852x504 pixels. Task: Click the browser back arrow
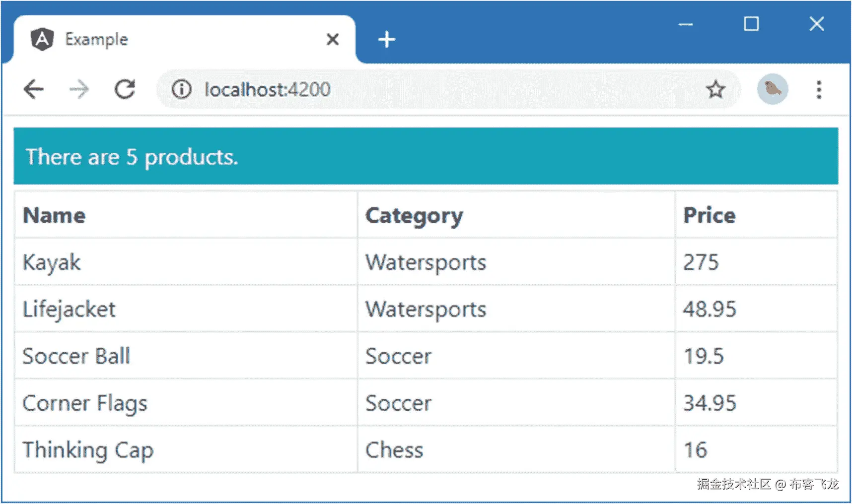[x=34, y=90]
